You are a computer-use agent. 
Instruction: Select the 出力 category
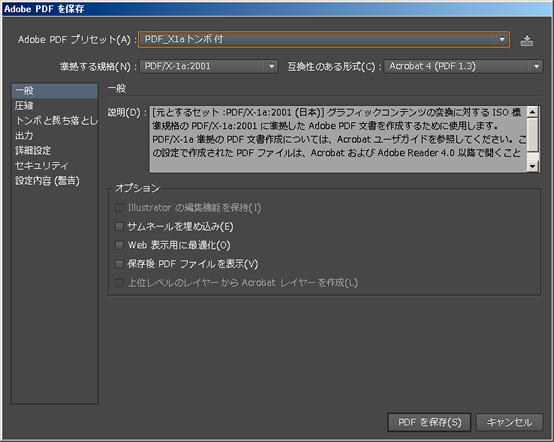click(x=54, y=136)
